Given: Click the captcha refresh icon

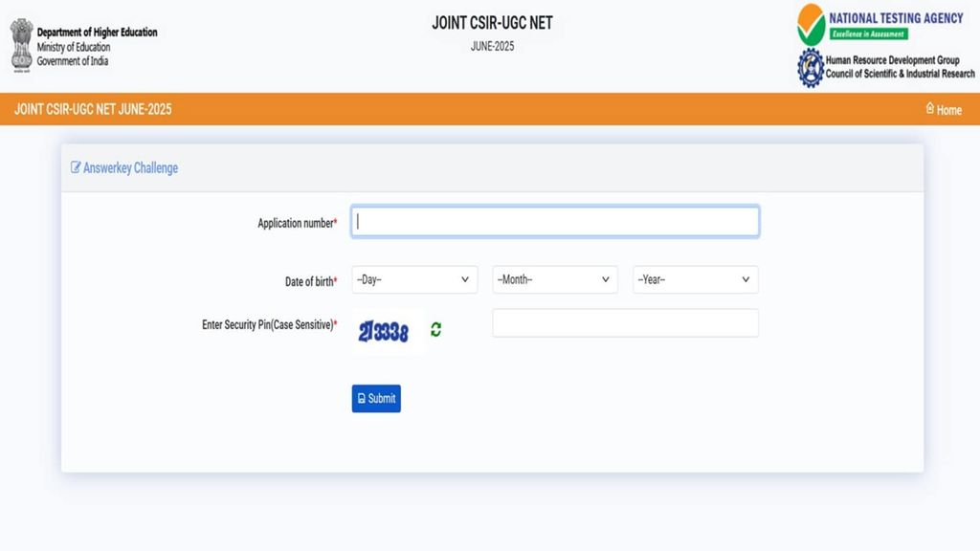Looking at the screenshot, I should 435,329.
